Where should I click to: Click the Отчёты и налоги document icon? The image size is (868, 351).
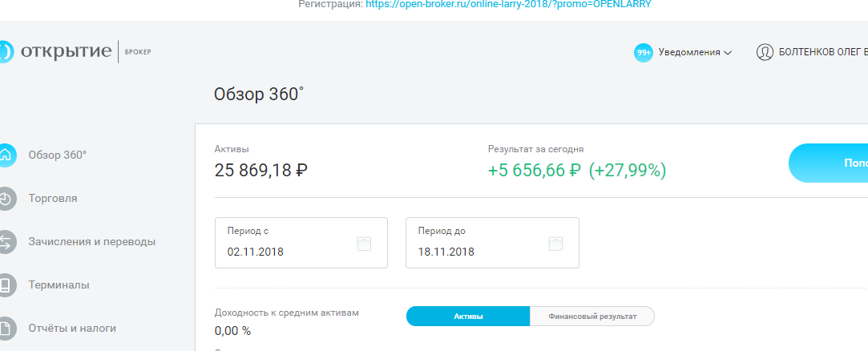(x=6, y=328)
